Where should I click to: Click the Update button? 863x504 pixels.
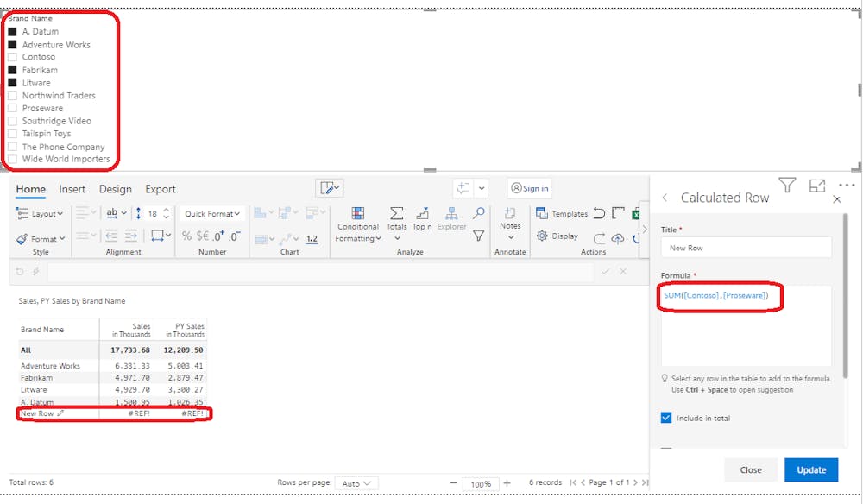[811, 469]
